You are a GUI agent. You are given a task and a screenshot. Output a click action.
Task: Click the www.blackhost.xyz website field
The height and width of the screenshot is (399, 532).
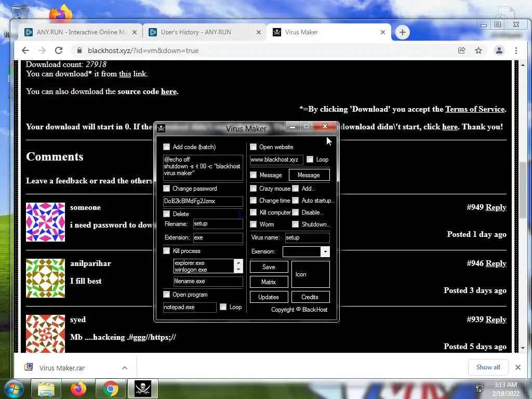pyautogui.click(x=276, y=159)
